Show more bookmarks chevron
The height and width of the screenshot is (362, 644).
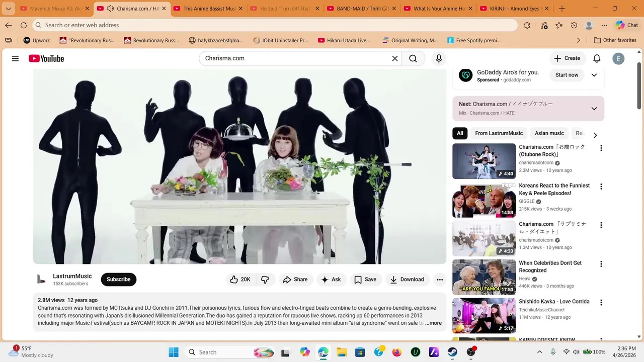578,40
